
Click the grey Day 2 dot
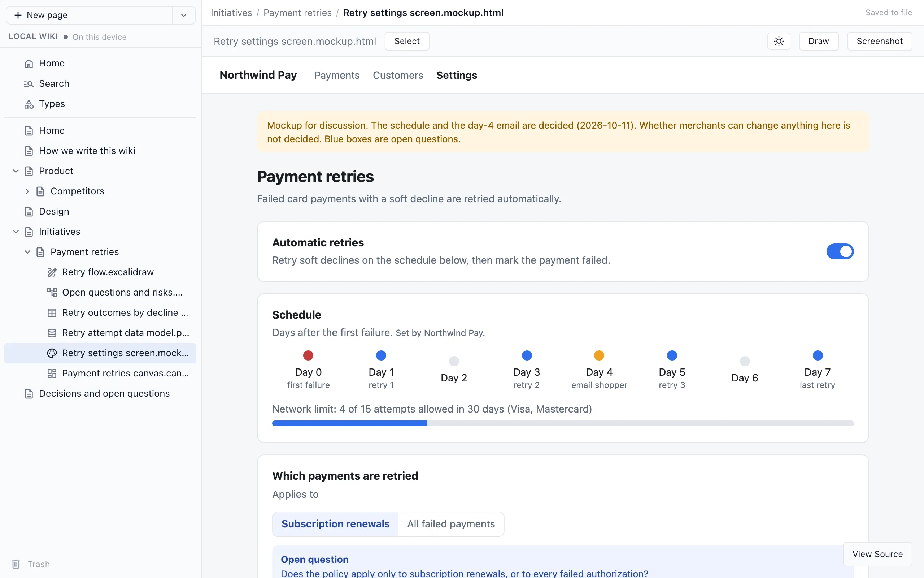pyautogui.click(x=454, y=361)
